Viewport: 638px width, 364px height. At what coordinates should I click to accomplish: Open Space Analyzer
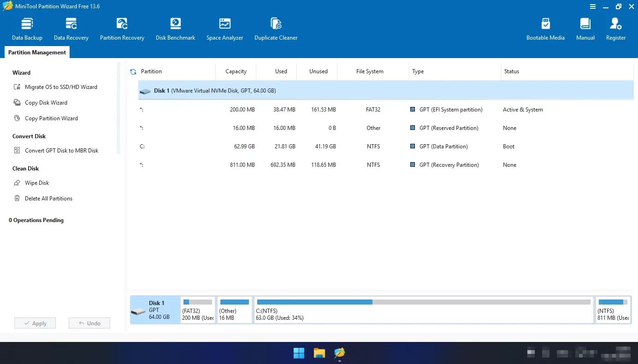pos(224,29)
